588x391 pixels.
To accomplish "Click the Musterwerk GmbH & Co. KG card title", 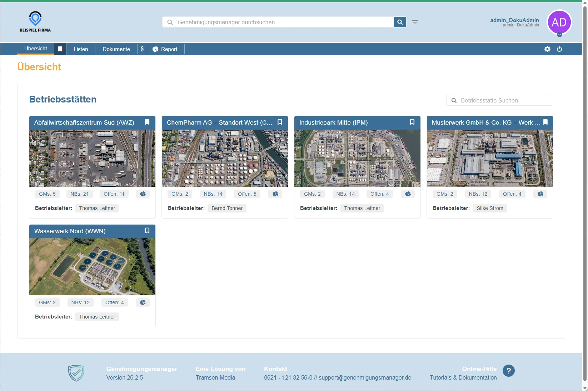I will 486,122.
